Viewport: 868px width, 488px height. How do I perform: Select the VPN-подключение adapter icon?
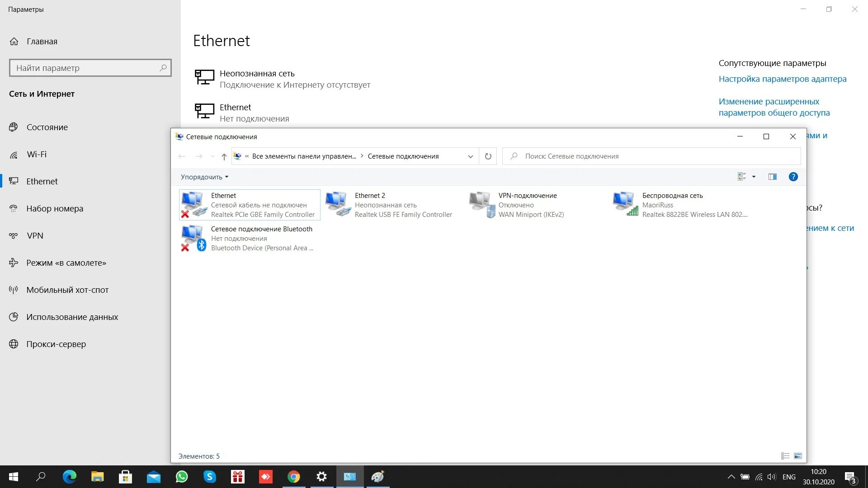(x=482, y=204)
